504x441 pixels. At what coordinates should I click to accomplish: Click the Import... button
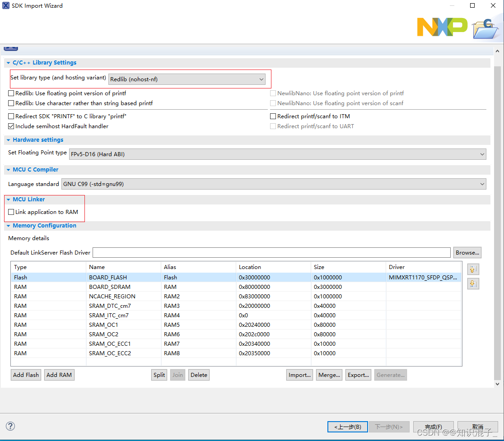pyautogui.click(x=299, y=375)
